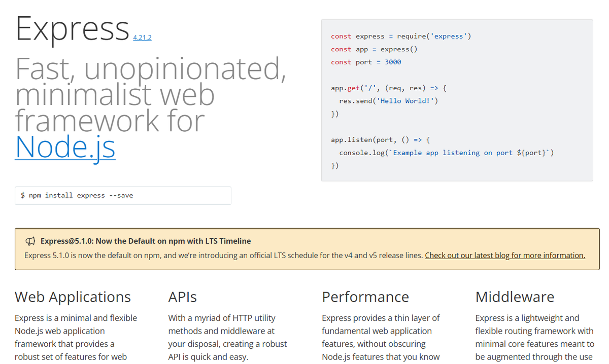Click the APIs section heading
The height and width of the screenshot is (364, 609).
click(x=182, y=297)
